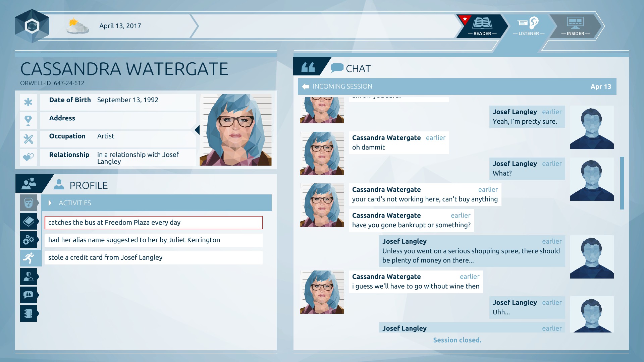
Task: Click Josef's message 'What?'
Action: click(527, 169)
